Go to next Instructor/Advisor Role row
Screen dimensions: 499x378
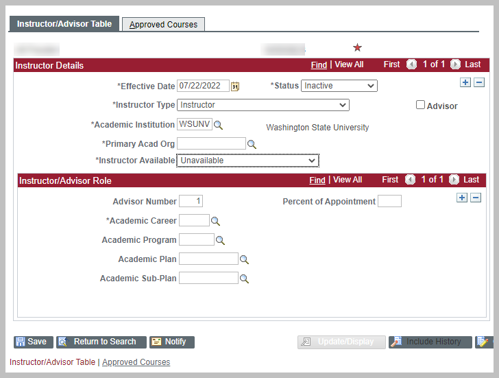pyautogui.click(x=454, y=180)
